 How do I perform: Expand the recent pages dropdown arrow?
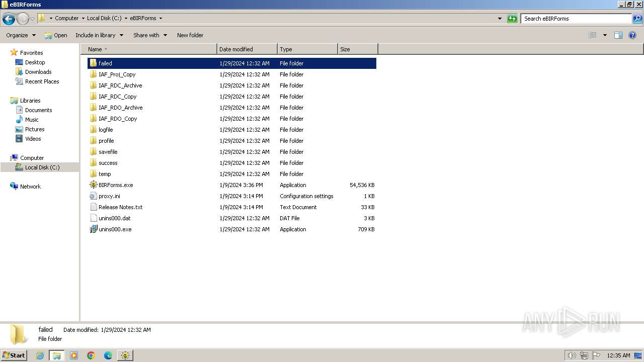pyautogui.click(x=32, y=19)
